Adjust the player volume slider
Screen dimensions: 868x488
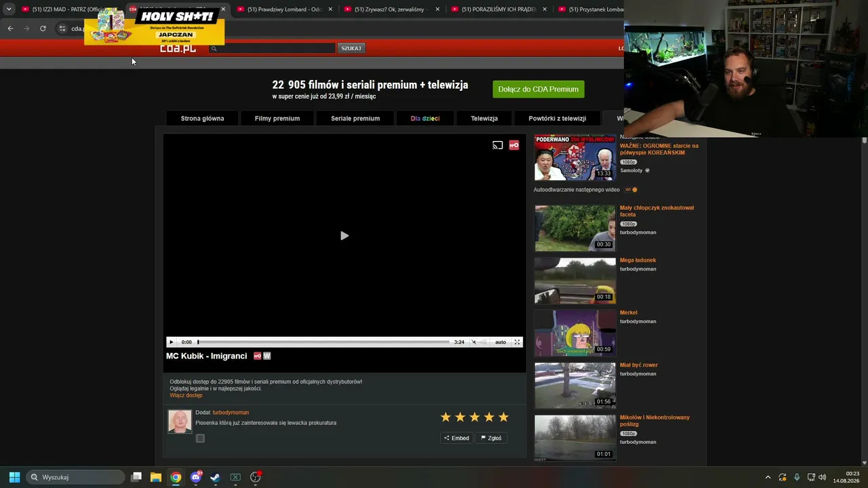pyautogui.click(x=483, y=342)
